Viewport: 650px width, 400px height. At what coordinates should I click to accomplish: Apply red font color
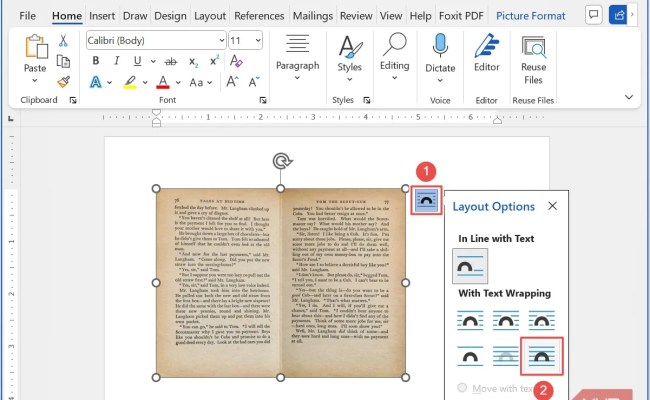tap(163, 82)
